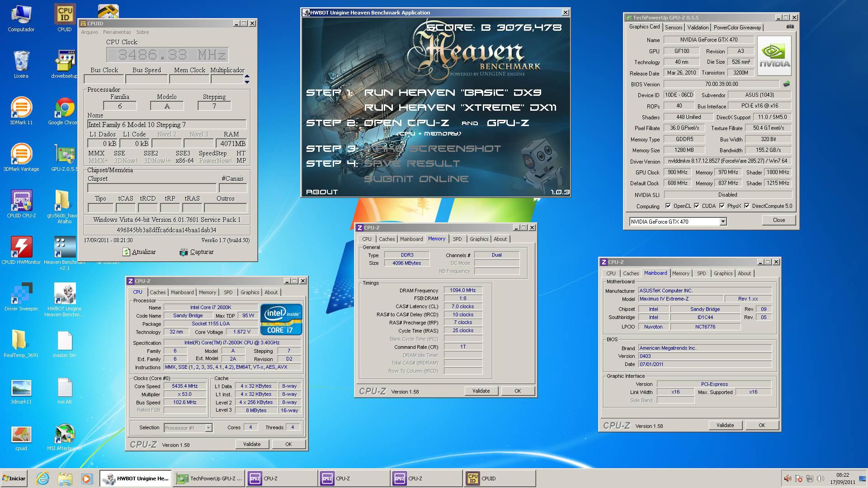
Task: Click the Nome field in CPUID window
Action: point(167,125)
